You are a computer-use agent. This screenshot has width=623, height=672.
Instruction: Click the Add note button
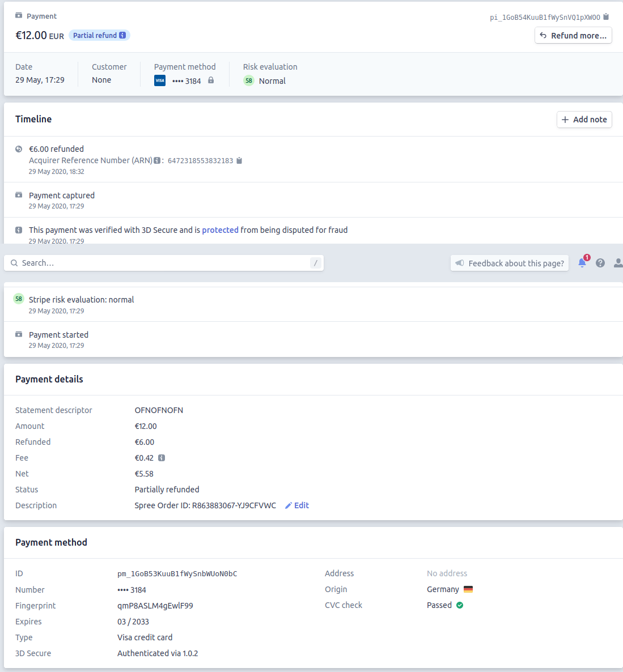[x=584, y=120]
